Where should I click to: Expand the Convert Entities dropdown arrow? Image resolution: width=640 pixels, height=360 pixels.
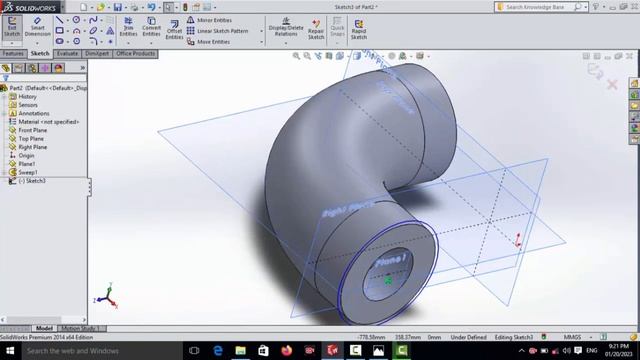click(x=151, y=42)
